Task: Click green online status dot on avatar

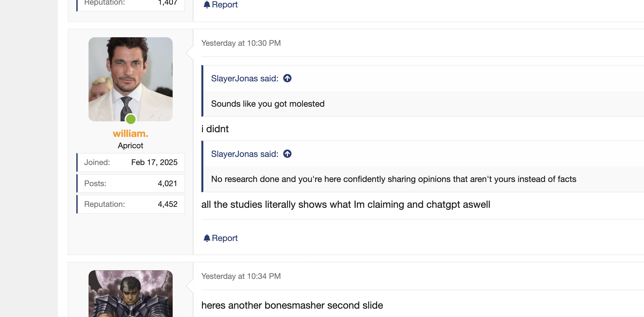Action: 131,119
